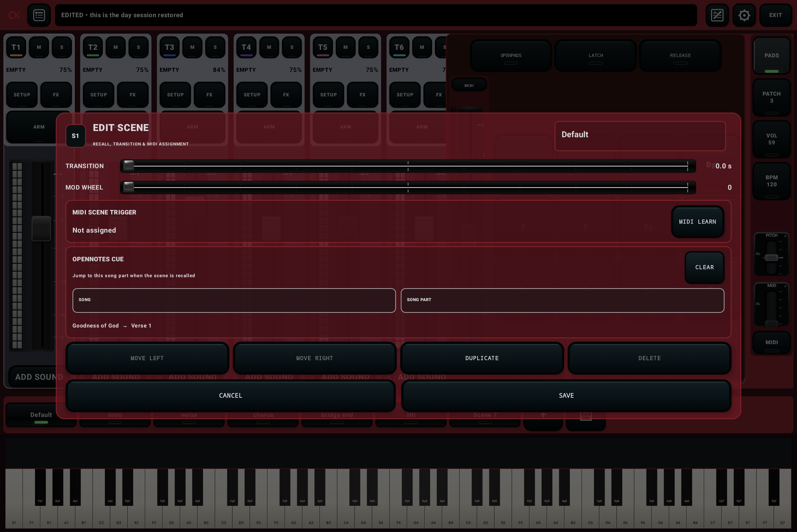
Task: Click MOVE LEFT button
Action: pos(147,358)
